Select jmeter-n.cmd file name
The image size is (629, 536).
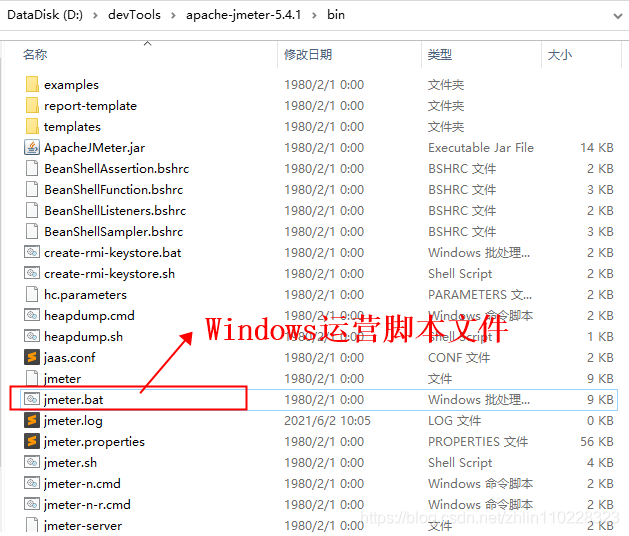point(82,483)
